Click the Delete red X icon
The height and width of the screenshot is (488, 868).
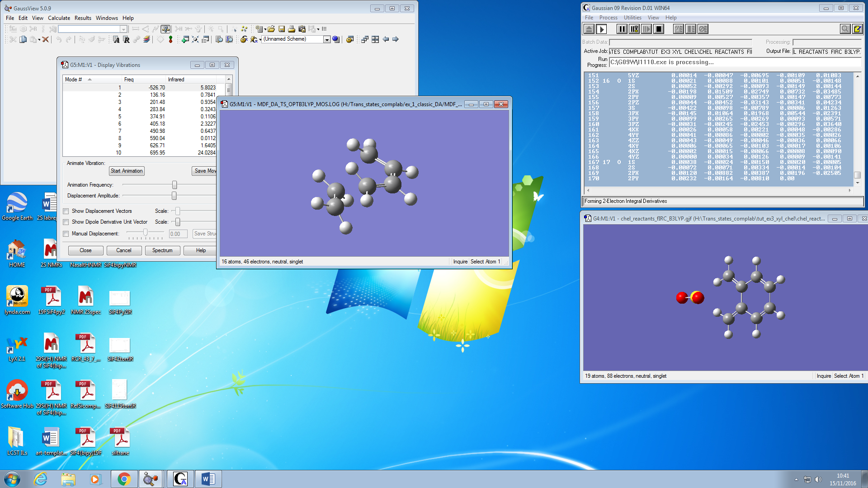tap(46, 40)
